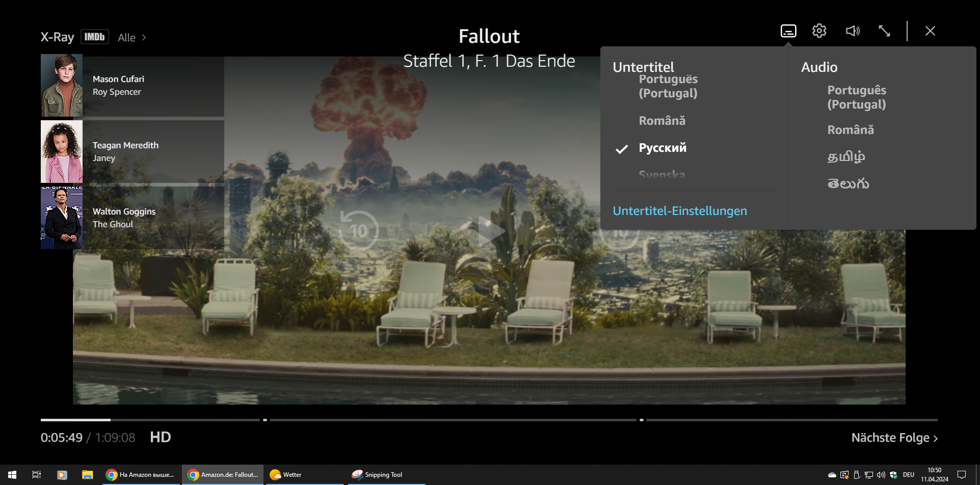Seek on the video progress bar
This screenshot has width=980, height=485.
click(x=489, y=420)
